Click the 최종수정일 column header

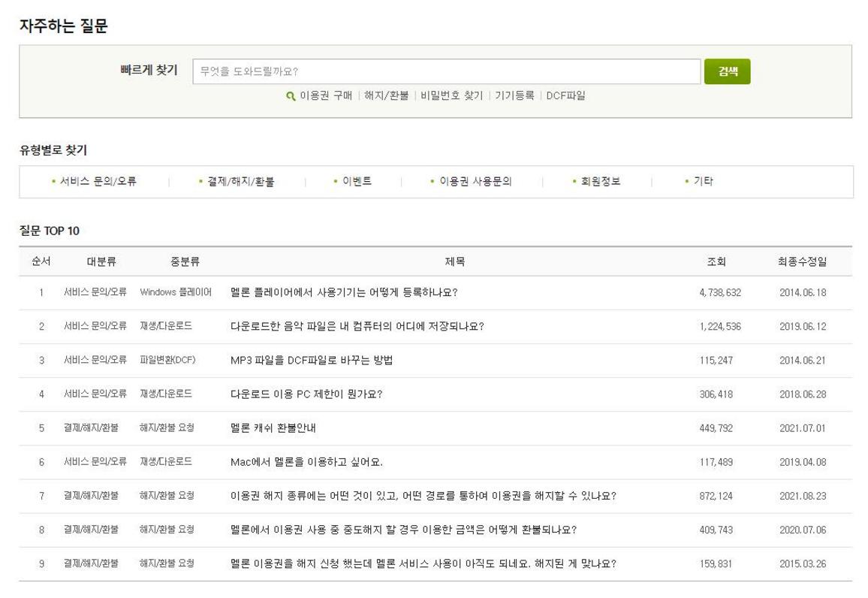[x=802, y=261]
